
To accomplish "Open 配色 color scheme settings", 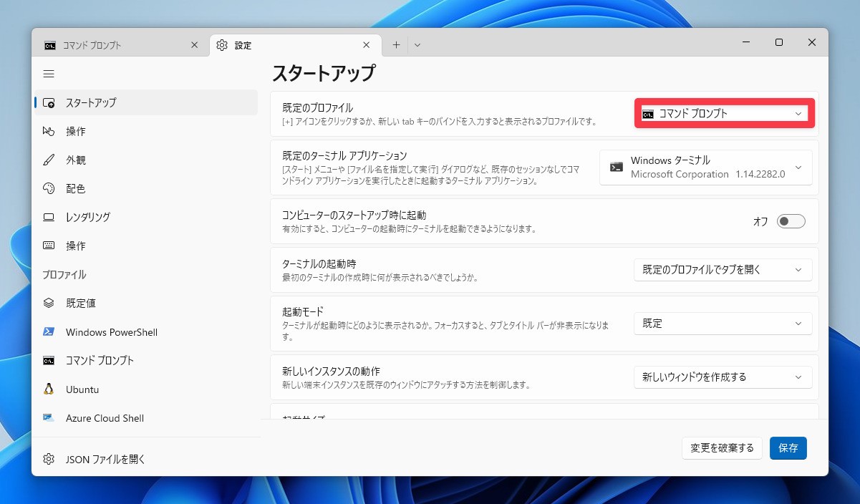I will pyautogui.click(x=75, y=188).
